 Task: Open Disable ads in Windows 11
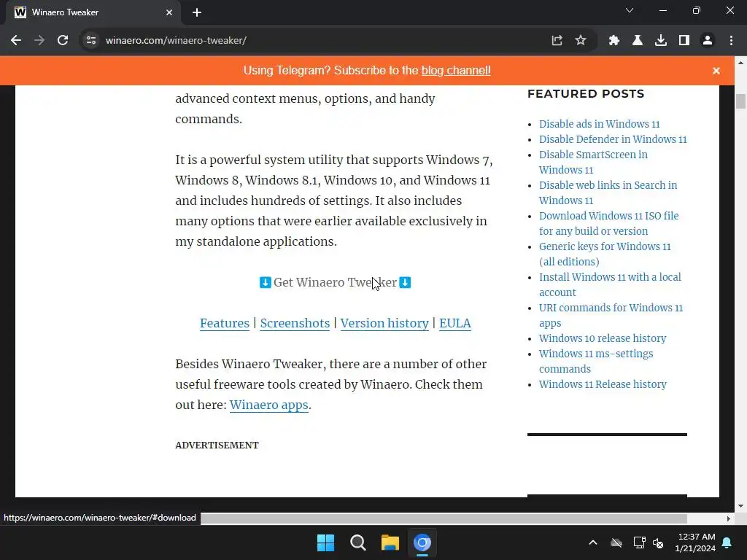(x=600, y=124)
